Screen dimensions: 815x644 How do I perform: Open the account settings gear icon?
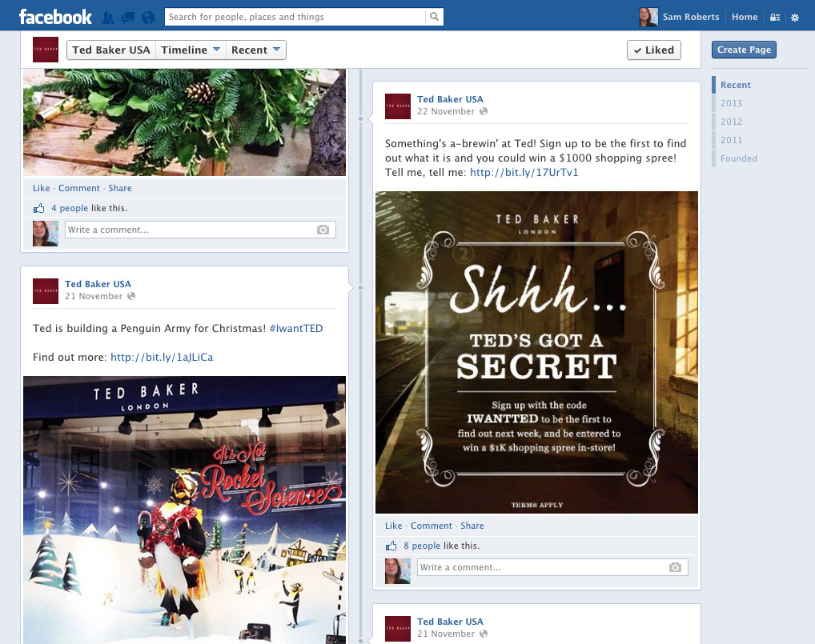click(794, 17)
